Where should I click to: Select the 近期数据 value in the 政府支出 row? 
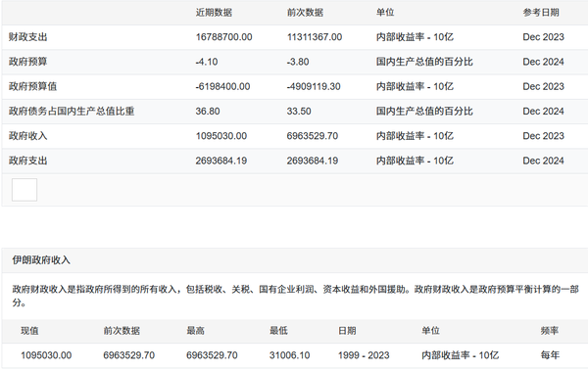click(221, 161)
